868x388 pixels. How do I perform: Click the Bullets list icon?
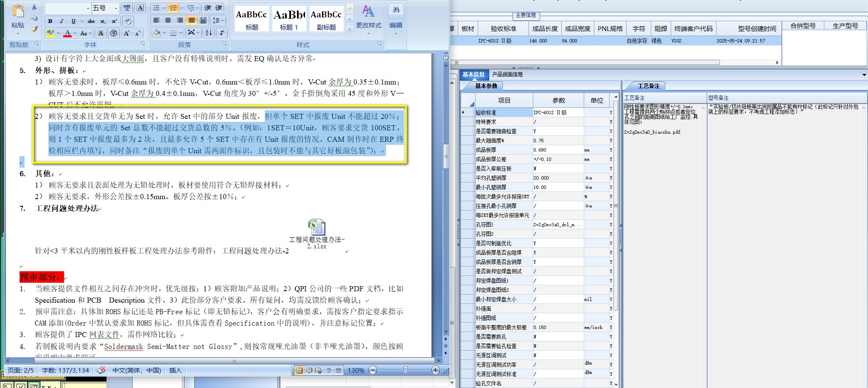point(157,8)
